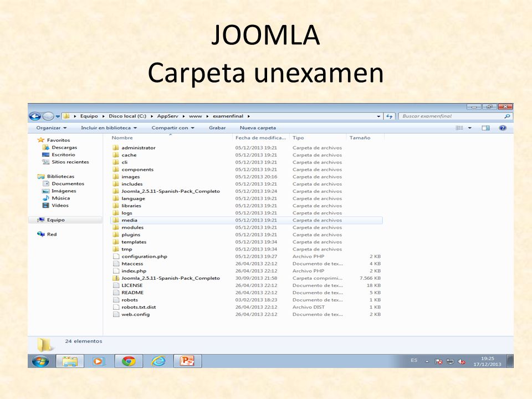Click the tmp folder icon
This screenshot has height=399, width=532.
tap(116, 249)
